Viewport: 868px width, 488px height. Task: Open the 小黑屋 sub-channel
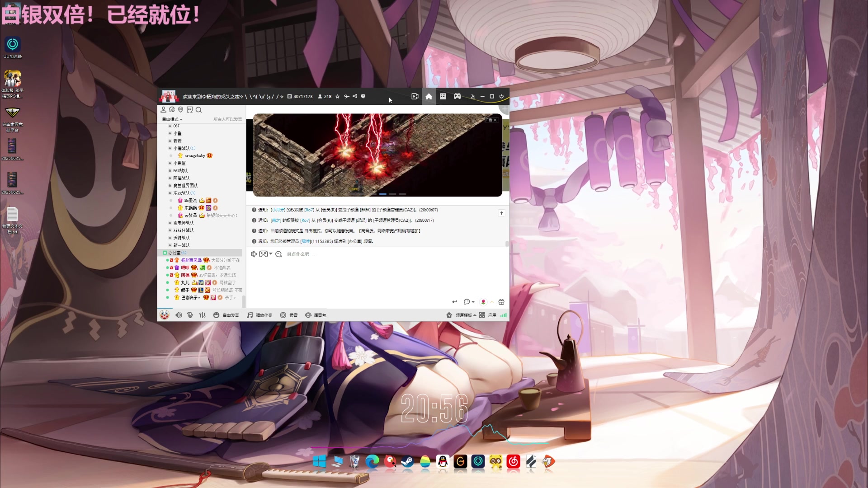click(179, 163)
